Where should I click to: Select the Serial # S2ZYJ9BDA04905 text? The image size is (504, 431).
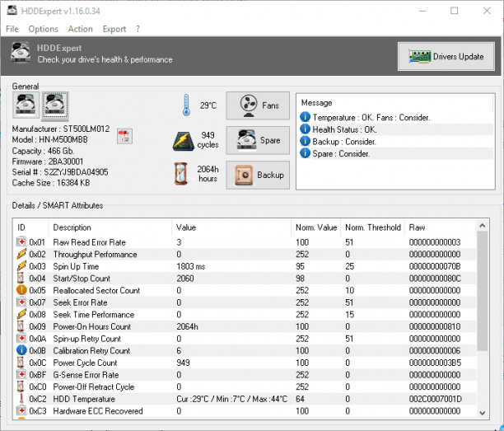pyautogui.click(x=60, y=172)
